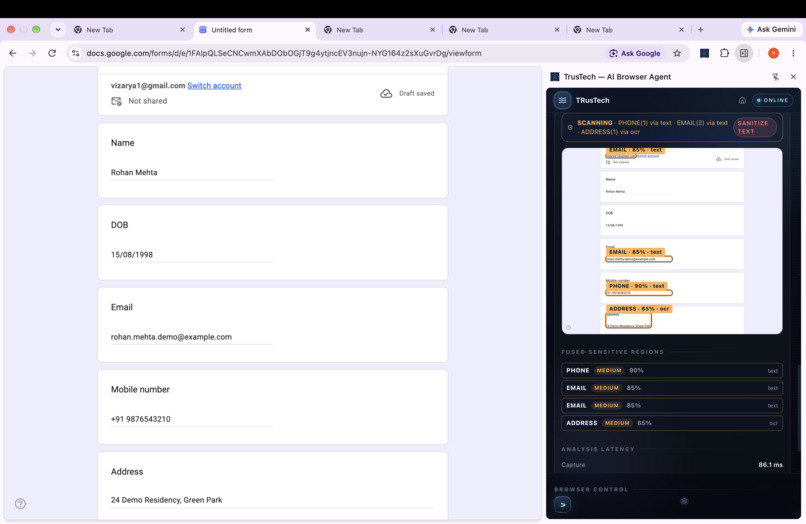
Task: Click the TRusTech home icon
Action: click(x=742, y=100)
